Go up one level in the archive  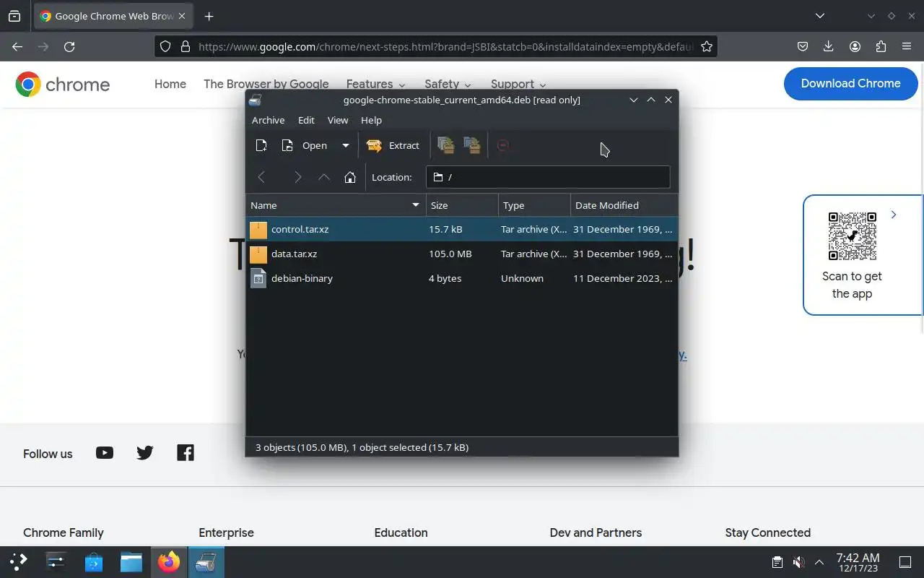click(324, 177)
